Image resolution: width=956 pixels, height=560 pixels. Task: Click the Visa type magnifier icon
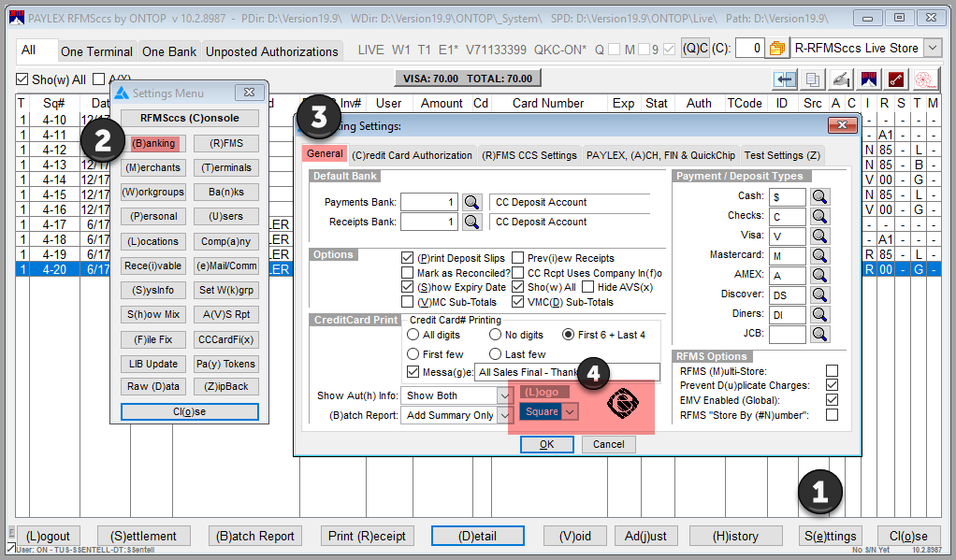[820, 236]
